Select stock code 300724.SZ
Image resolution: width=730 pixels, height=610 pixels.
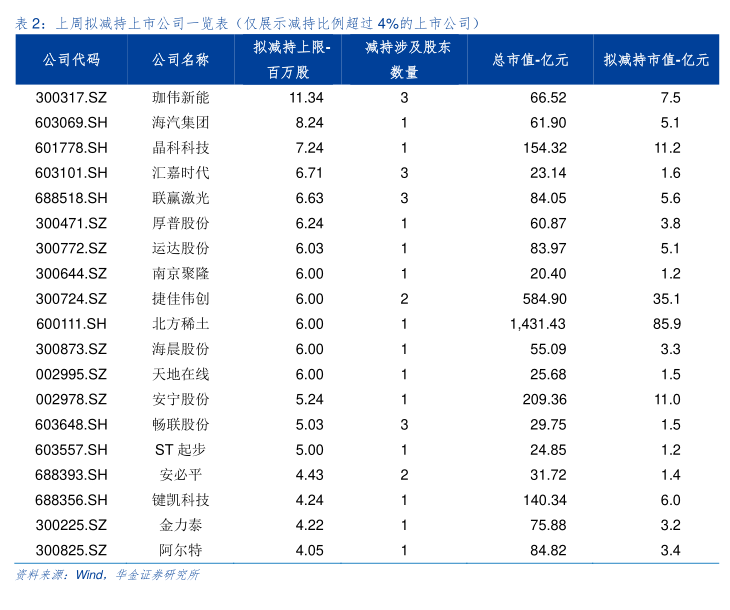click(71, 299)
